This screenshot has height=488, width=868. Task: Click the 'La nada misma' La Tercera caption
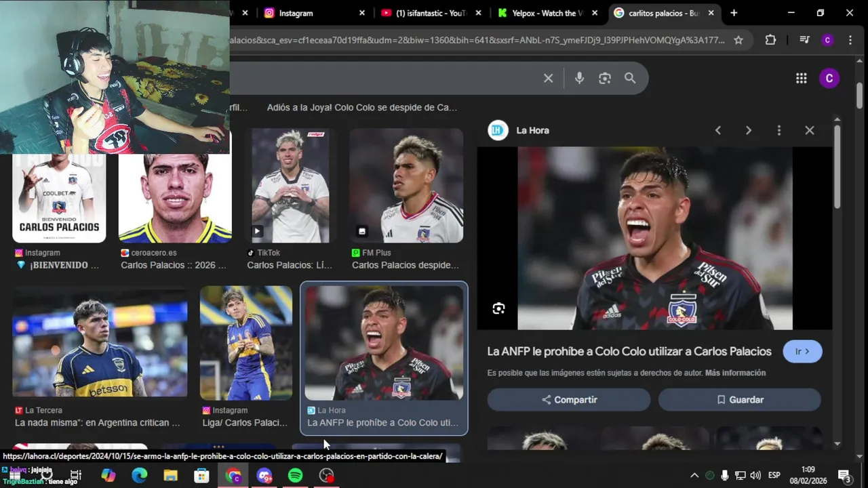98,422
